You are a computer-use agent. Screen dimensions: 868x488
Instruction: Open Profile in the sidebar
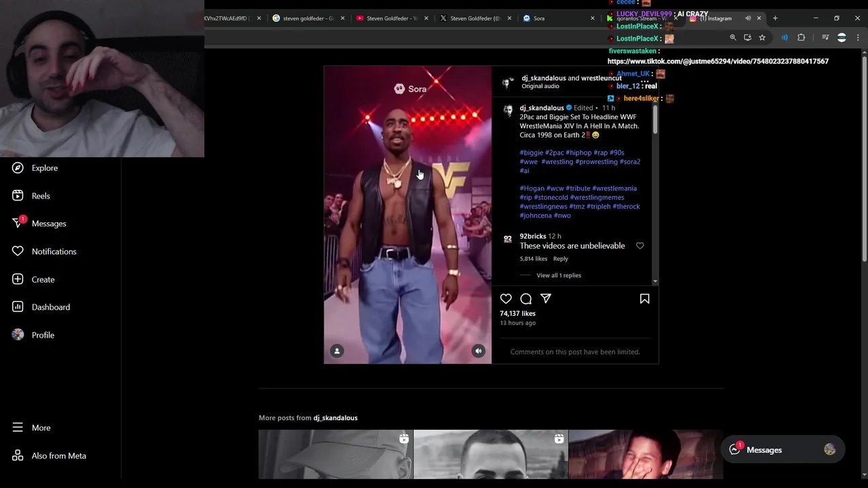33,335
